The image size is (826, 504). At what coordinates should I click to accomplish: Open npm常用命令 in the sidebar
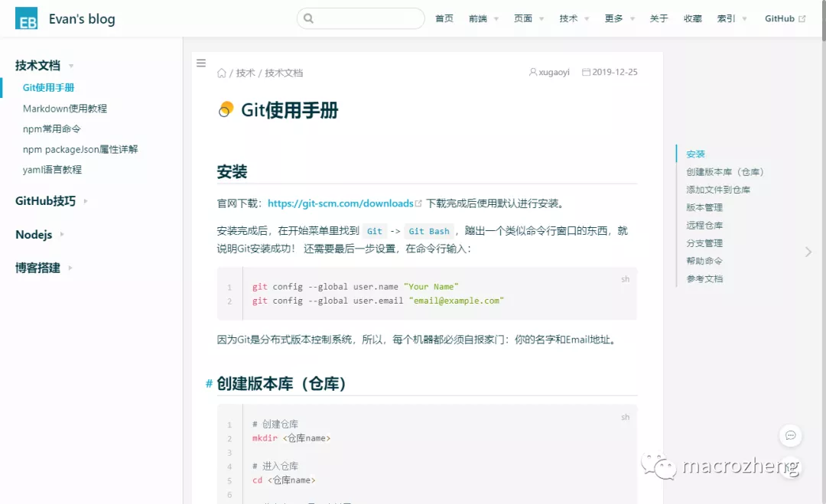(x=52, y=129)
